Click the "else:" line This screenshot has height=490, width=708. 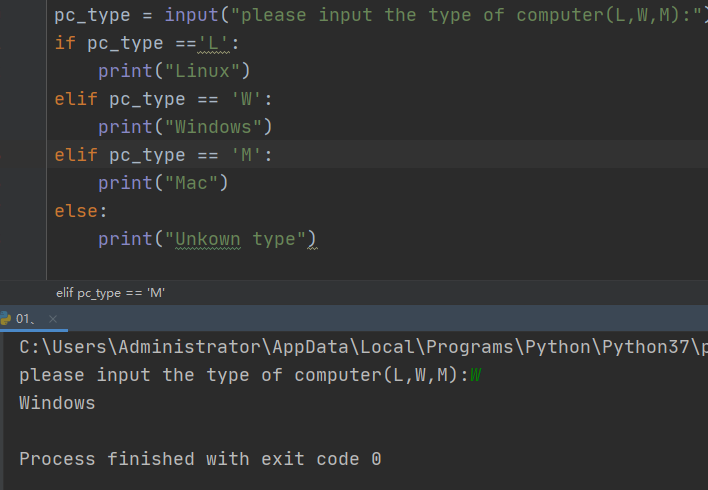81,211
